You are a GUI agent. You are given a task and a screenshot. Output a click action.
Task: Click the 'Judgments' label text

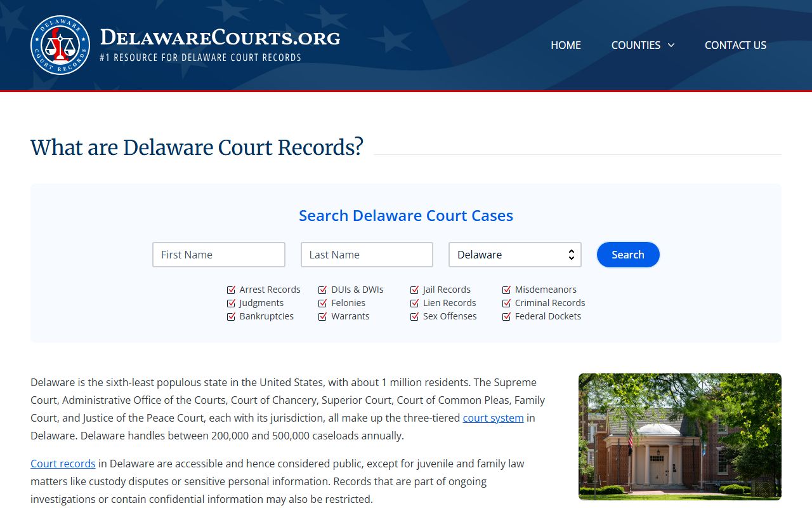261,303
